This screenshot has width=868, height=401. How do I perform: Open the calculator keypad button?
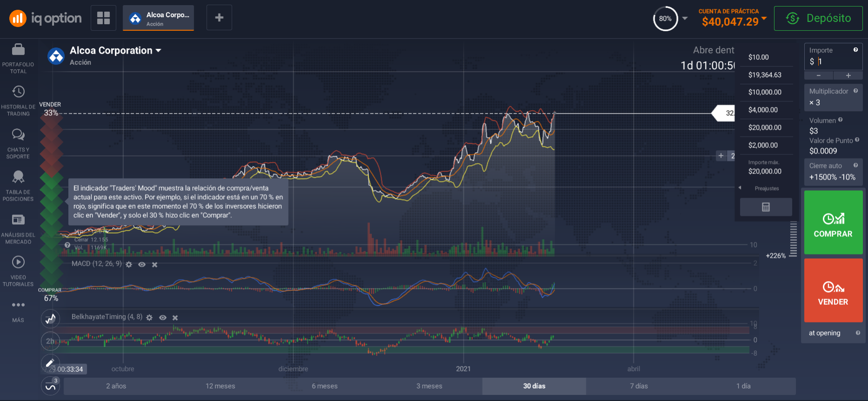click(x=766, y=207)
